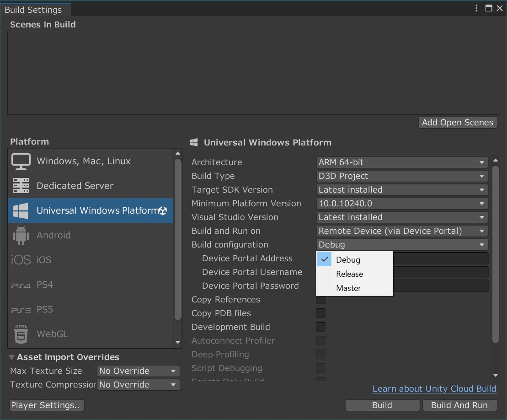Click the Universal Windows Platform logo in list
Viewport: 507px width, 420px height.
click(x=21, y=210)
